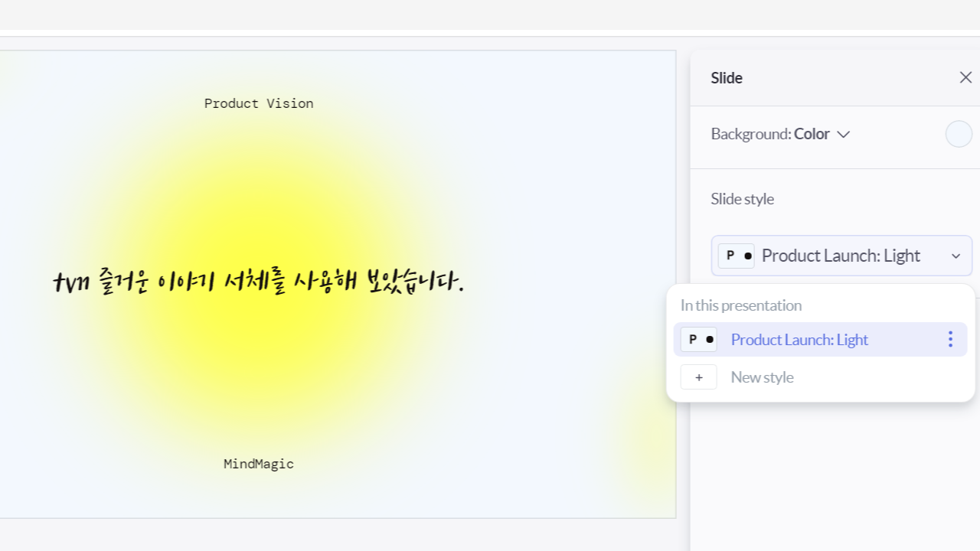
Task: Select the Korean handwriting headline text
Action: 259,282
